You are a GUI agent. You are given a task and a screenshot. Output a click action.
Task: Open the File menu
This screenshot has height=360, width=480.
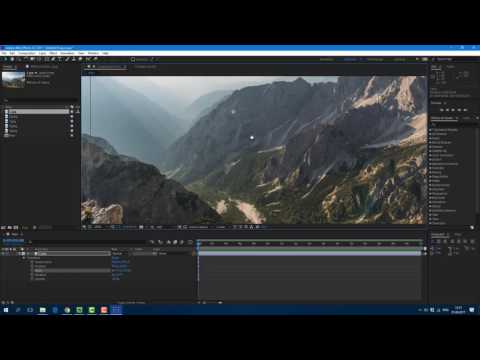[x=4, y=53]
